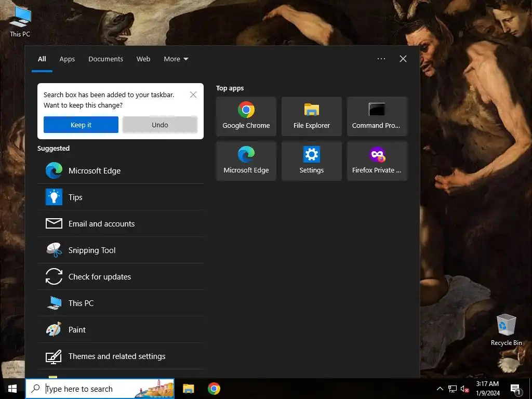Open the clock and date flyout
This screenshot has height=399, width=532.
tap(487, 389)
